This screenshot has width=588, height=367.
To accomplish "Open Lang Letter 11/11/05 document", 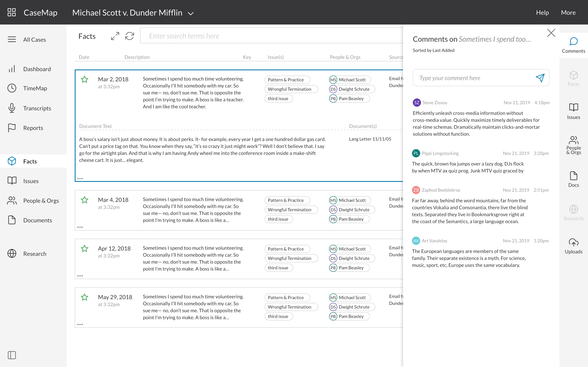I will tap(370, 139).
